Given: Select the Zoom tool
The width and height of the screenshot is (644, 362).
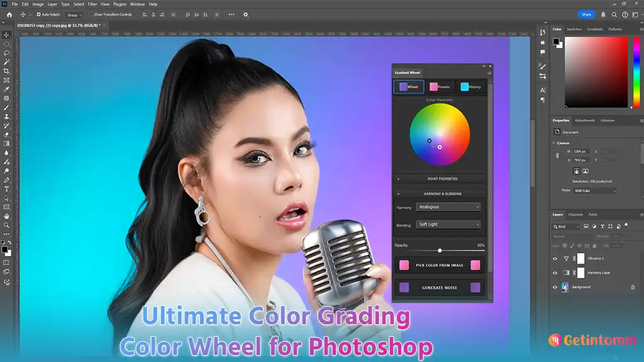Looking at the screenshot, I should (x=6, y=225).
